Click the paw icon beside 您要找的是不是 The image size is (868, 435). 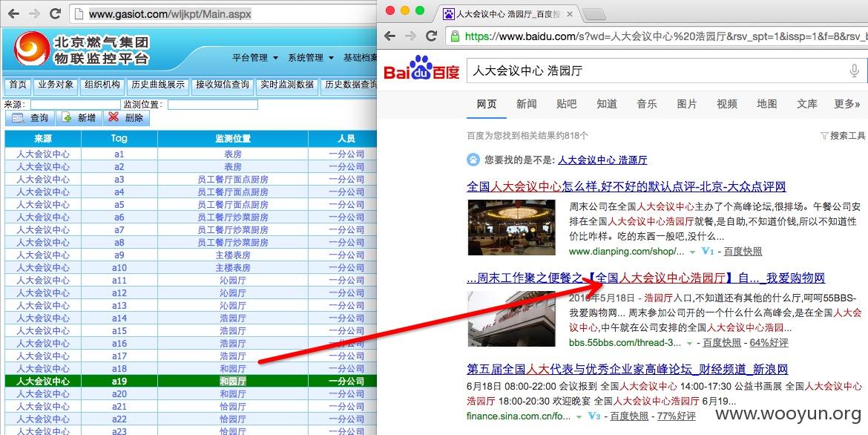coord(473,160)
